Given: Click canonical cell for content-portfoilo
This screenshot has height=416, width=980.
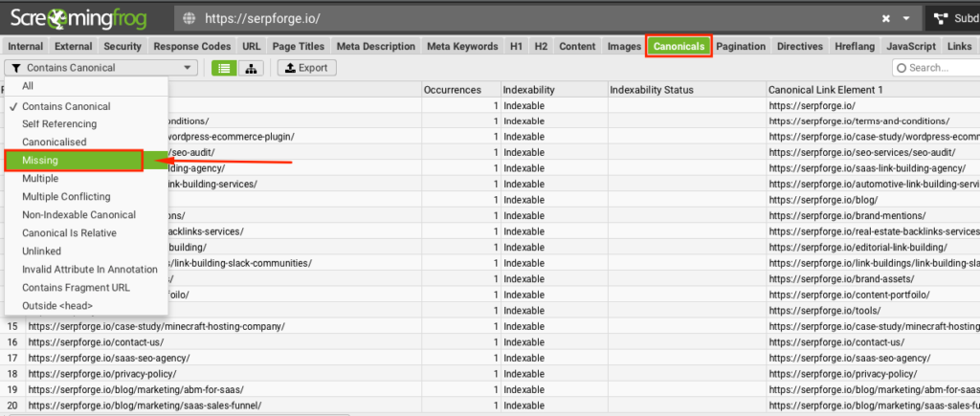Looking at the screenshot, I should pyautogui.click(x=873, y=295).
